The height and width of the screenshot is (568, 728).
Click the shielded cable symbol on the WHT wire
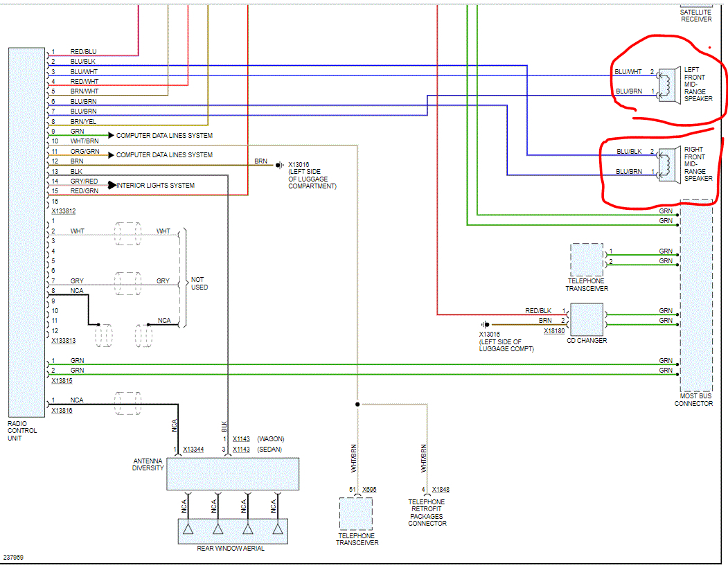(128, 233)
